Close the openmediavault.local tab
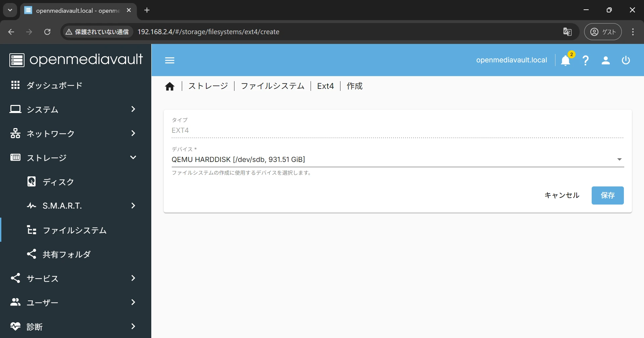Image resolution: width=644 pixels, height=338 pixels. [x=129, y=10]
